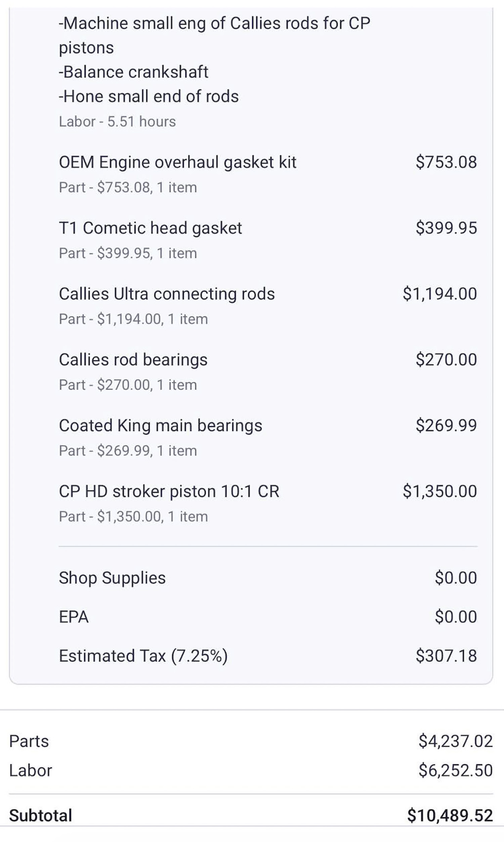Click the OEM Engine overhaul gasket kit item
The height and width of the screenshot is (842, 504).
(x=178, y=162)
